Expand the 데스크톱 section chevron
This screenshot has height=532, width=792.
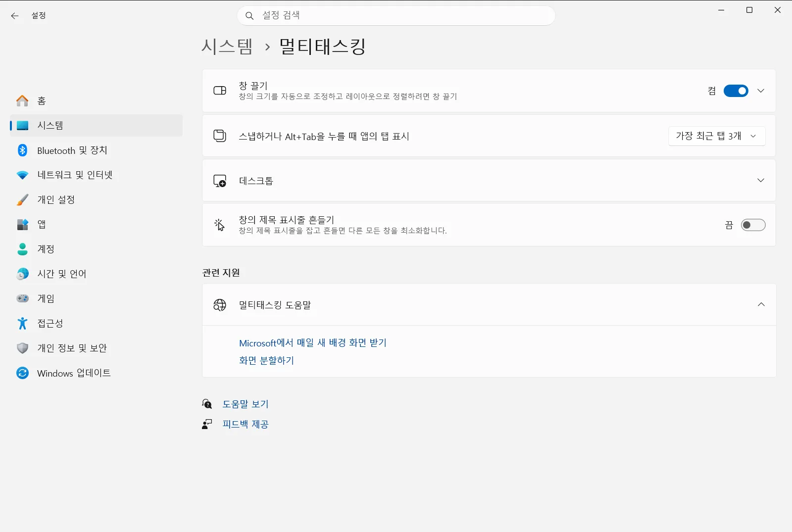click(761, 181)
